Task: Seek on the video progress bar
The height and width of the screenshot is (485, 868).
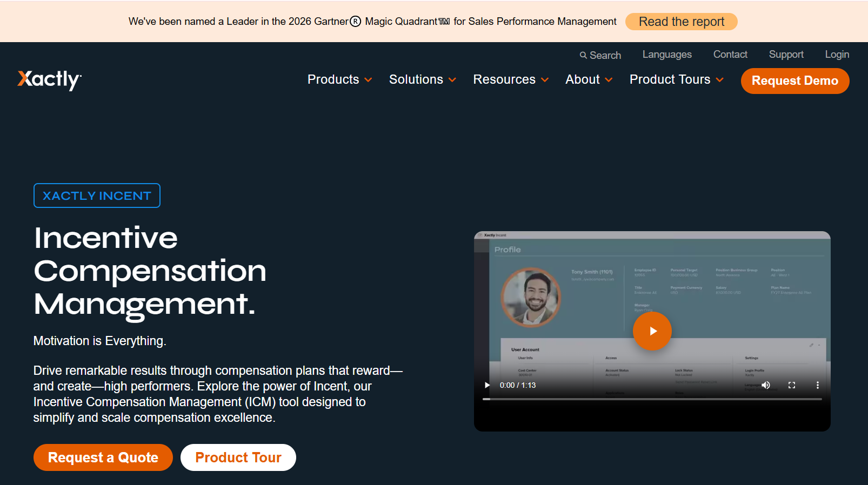Action: 652,399
